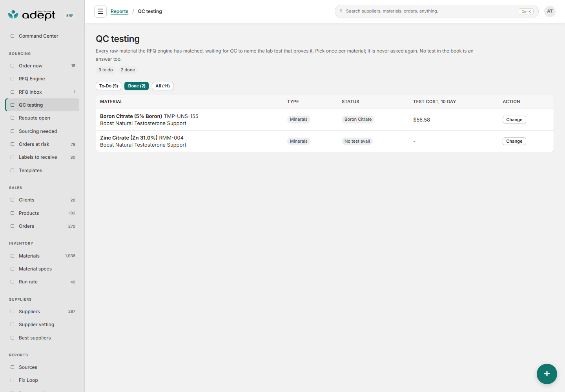Image resolution: width=565 pixels, height=392 pixels.
Task: Open the AT user avatar menu
Action: tap(550, 11)
